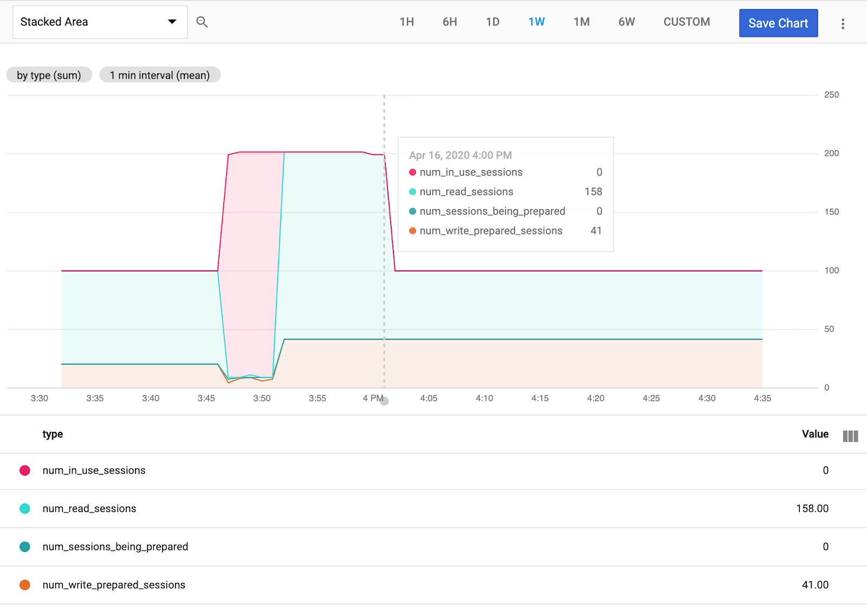The height and width of the screenshot is (616, 867).
Task: Click the num_write_prepared_sessions orange legend dot
Action: pyautogui.click(x=24, y=585)
